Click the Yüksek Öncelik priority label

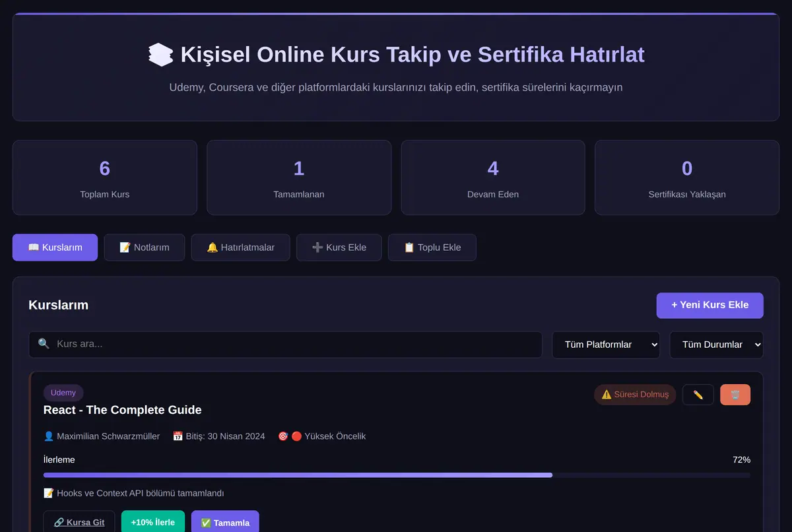pyautogui.click(x=335, y=436)
